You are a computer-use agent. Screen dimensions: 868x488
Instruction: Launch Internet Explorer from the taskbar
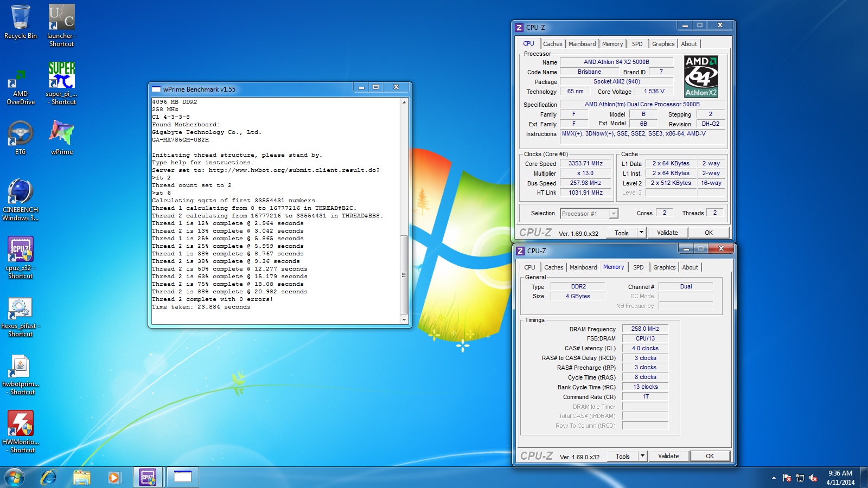click(x=49, y=477)
